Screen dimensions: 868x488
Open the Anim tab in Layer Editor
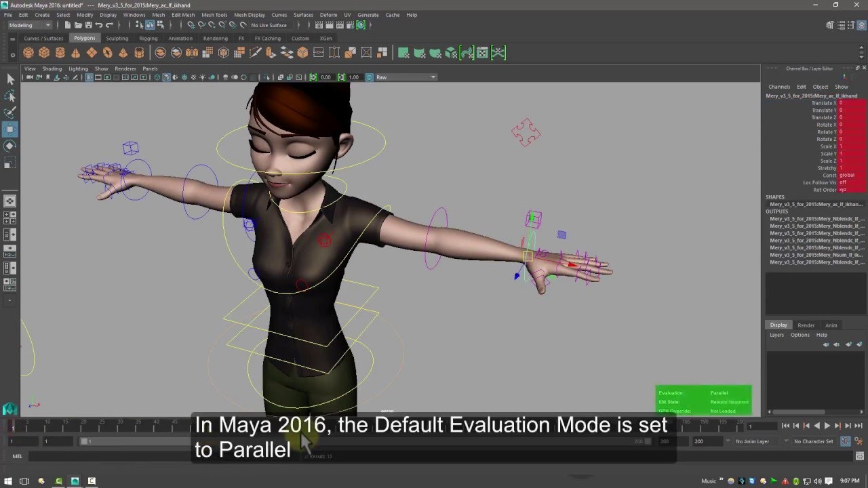pos(831,325)
